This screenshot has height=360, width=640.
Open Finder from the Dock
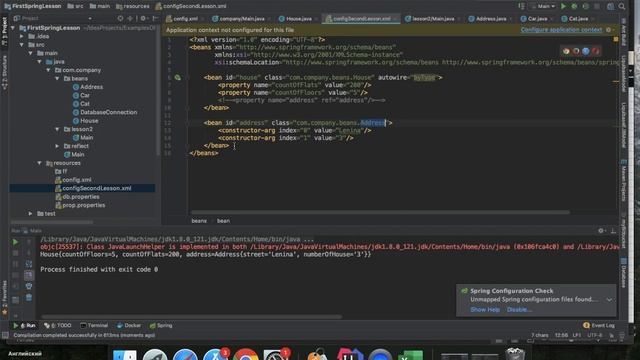(124, 355)
